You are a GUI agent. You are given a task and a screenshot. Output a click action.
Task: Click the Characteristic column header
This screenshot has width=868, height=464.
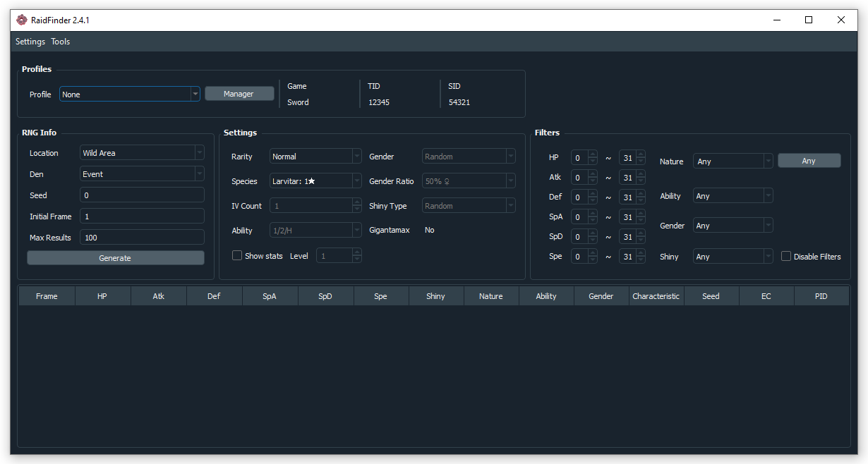[656, 296]
